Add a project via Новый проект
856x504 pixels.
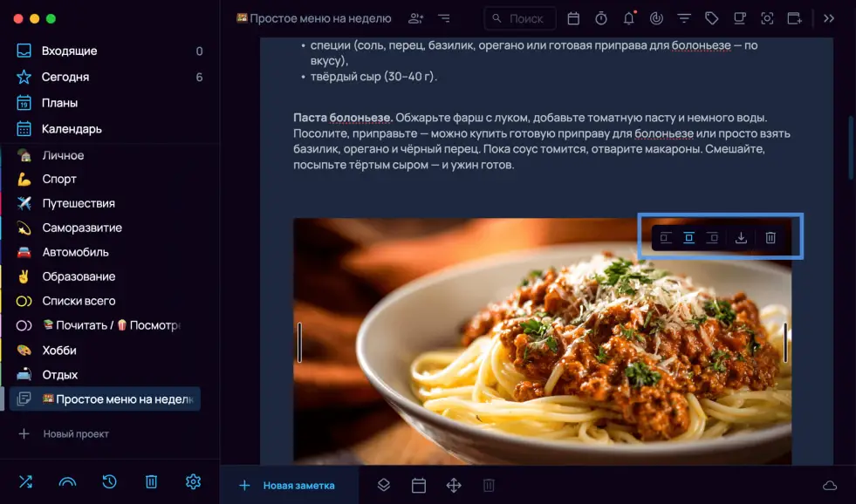(x=76, y=433)
